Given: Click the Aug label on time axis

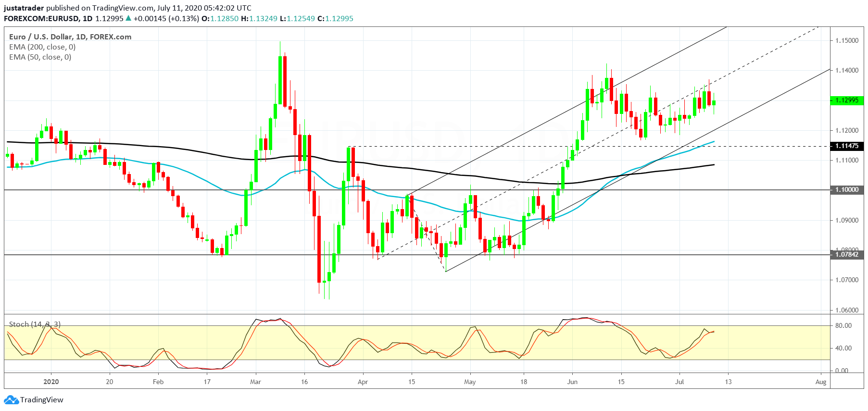Looking at the screenshot, I should tap(821, 382).
